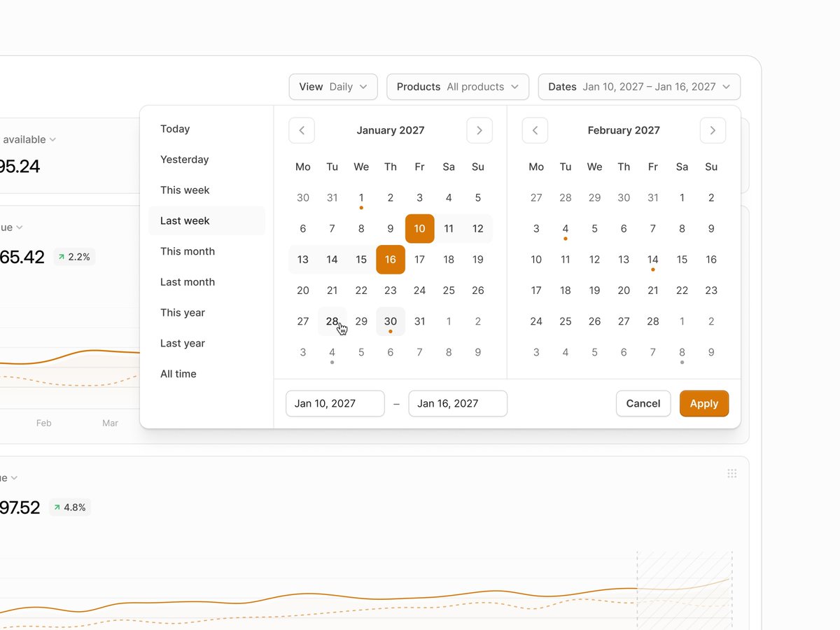Choose the This week preset
The width and height of the screenshot is (840, 630).
click(206, 190)
